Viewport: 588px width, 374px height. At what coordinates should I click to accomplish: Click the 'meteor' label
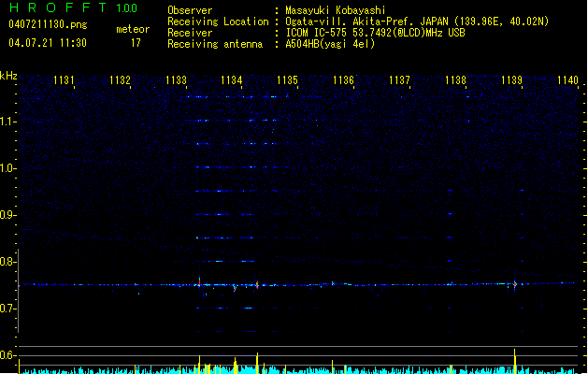(133, 29)
